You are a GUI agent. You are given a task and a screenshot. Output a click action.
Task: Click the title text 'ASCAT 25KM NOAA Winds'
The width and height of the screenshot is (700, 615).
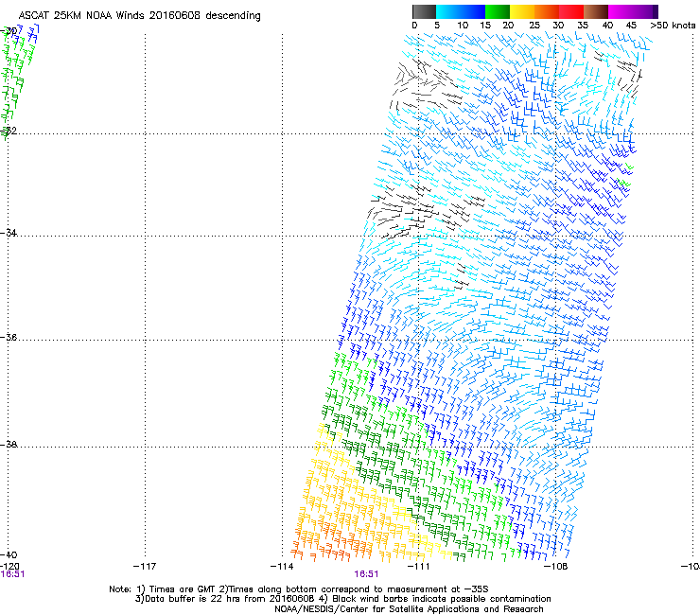coord(82,16)
